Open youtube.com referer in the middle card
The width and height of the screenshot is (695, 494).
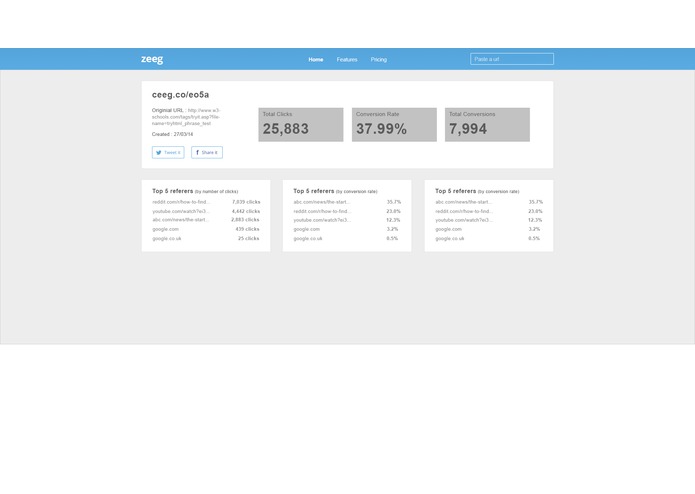click(x=322, y=220)
